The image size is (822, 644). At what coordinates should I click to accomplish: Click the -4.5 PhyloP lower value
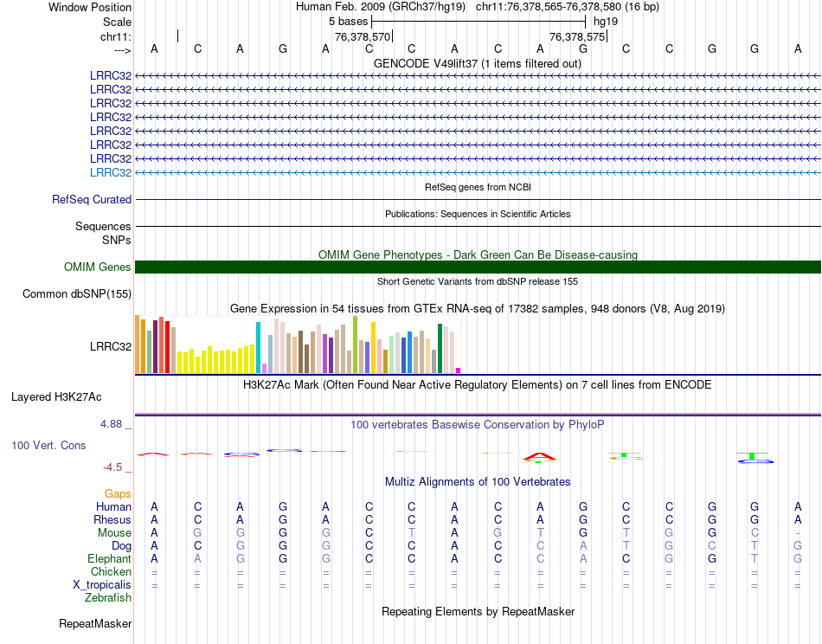pos(112,467)
